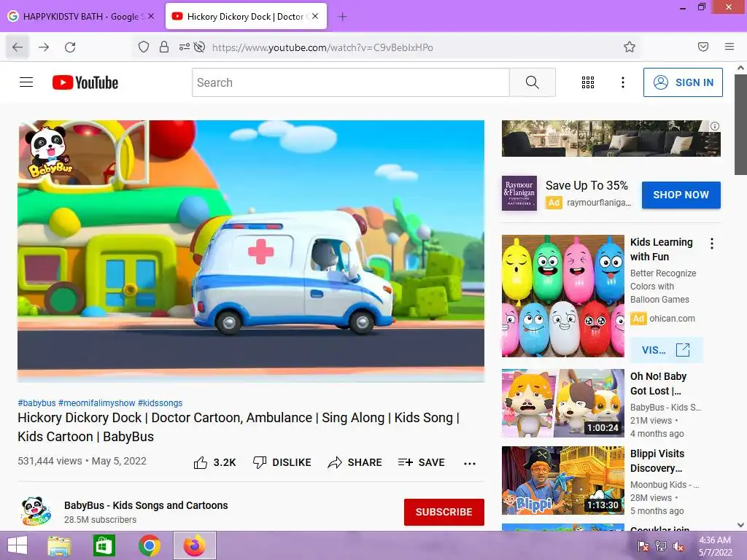Image resolution: width=747 pixels, height=560 pixels.
Task: Open File Explorer from the taskbar
Action: 59,545
